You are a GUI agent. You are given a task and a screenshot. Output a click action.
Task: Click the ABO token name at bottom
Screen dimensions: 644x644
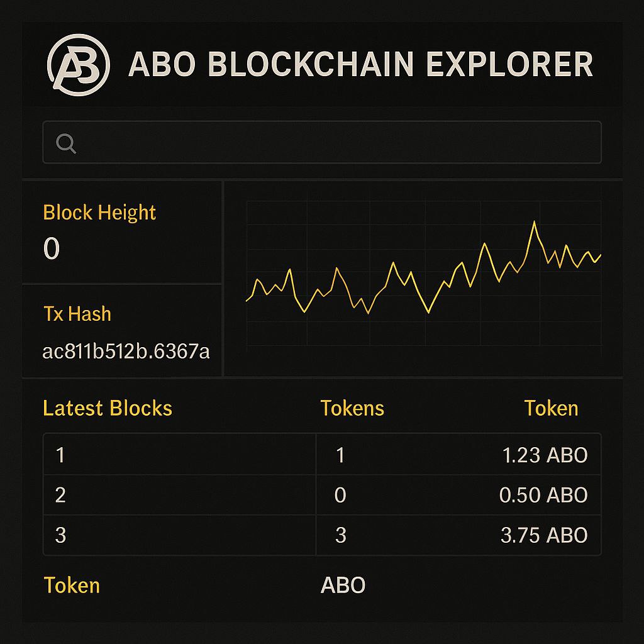pos(343,586)
